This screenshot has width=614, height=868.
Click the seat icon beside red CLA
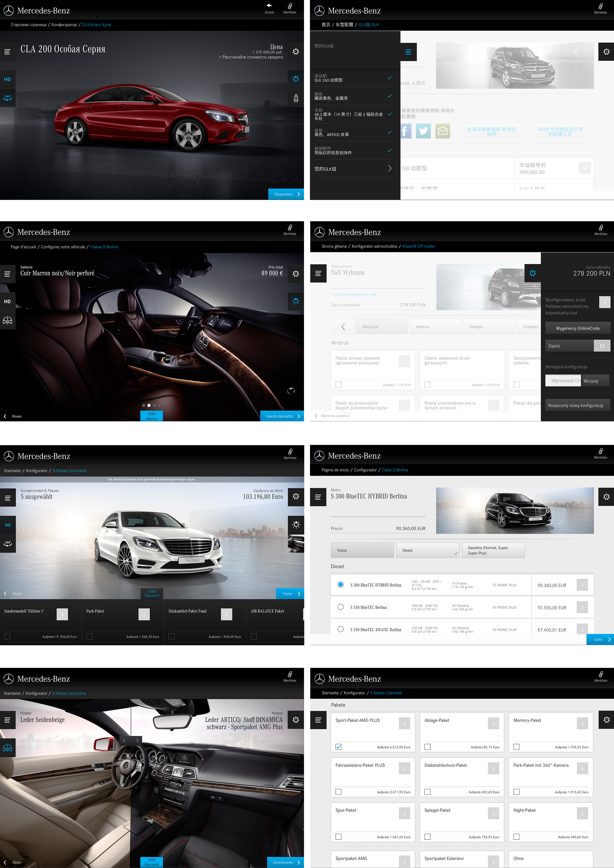tap(296, 98)
